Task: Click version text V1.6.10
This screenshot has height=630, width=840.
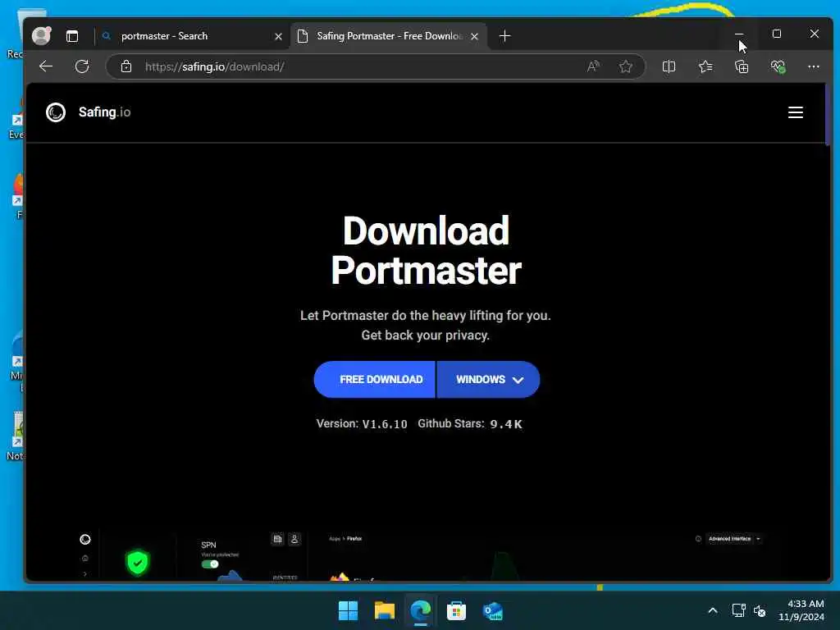Action: coord(385,424)
